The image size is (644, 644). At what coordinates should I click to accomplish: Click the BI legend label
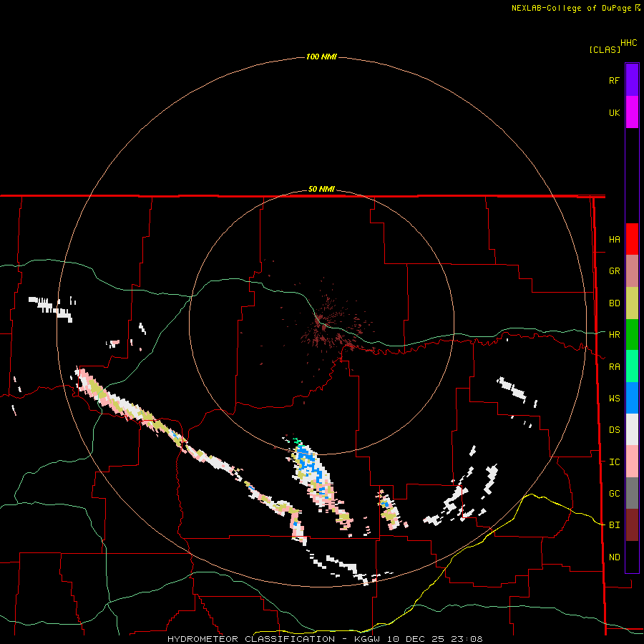[x=614, y=525]
